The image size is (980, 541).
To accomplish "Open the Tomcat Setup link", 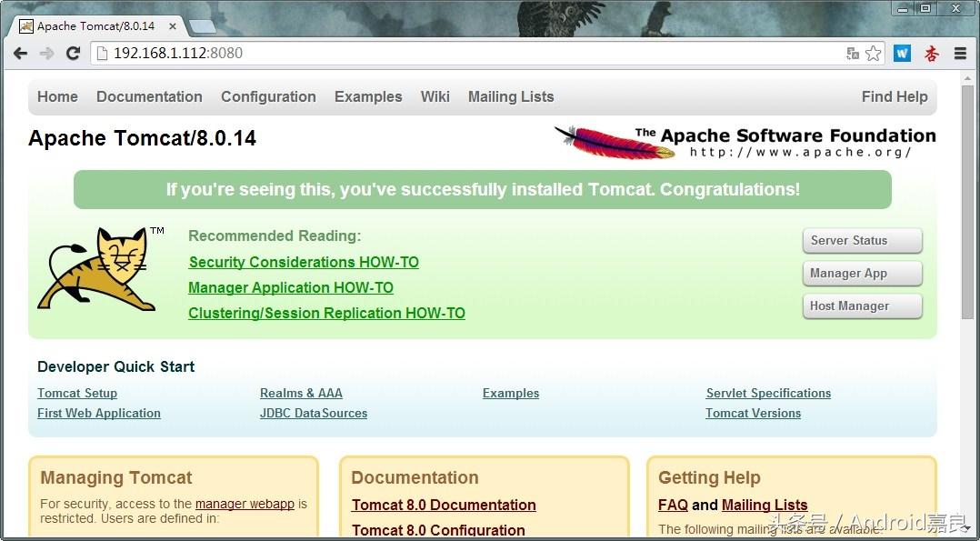I will [77, 394].
